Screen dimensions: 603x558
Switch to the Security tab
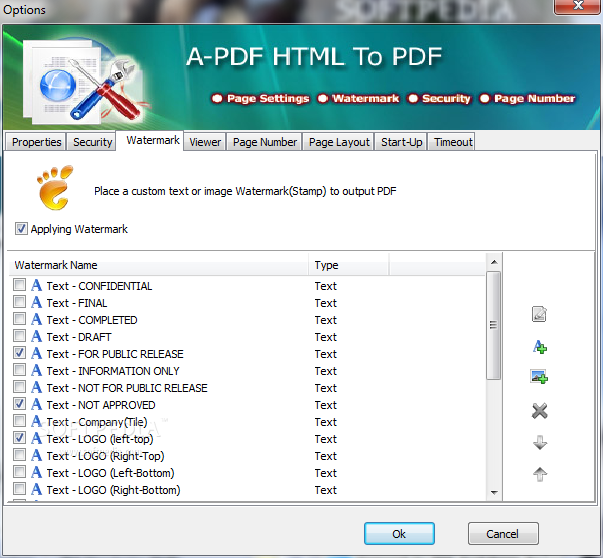click(92, 142)
